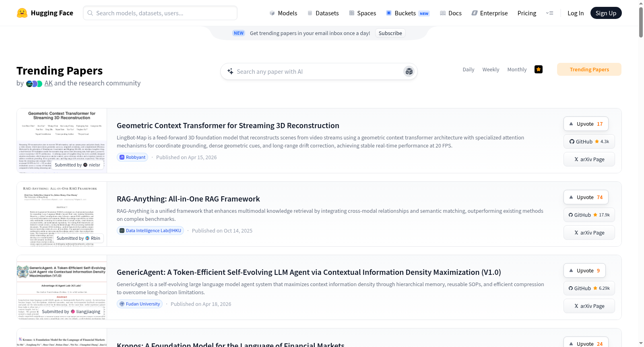Open the GenericAgent paper thumbnail
The height and width of the screenshot is (347, 644).
[62, 287]
